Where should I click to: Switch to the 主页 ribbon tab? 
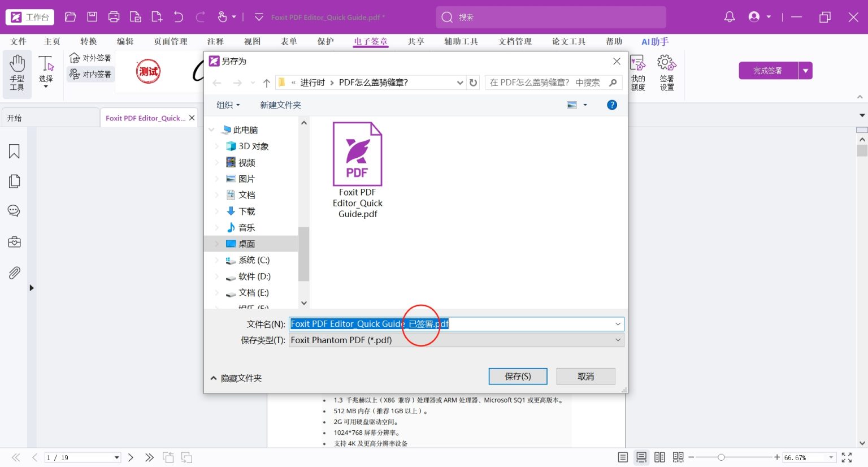pyautogui.click(x=52, y=41)
